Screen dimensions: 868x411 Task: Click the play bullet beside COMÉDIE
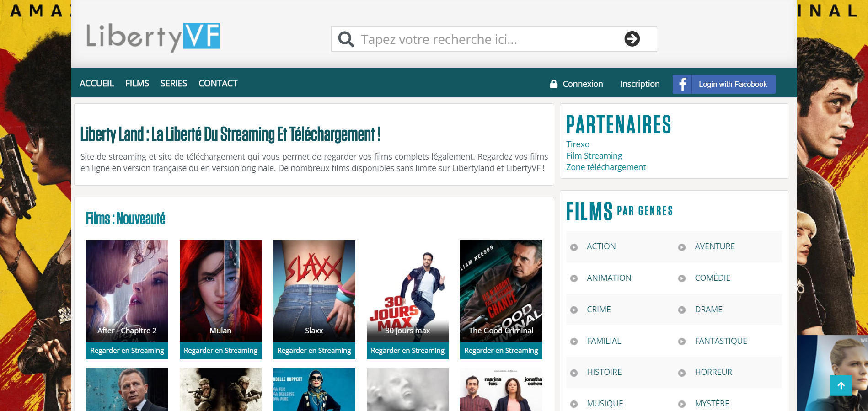[682, 278]
